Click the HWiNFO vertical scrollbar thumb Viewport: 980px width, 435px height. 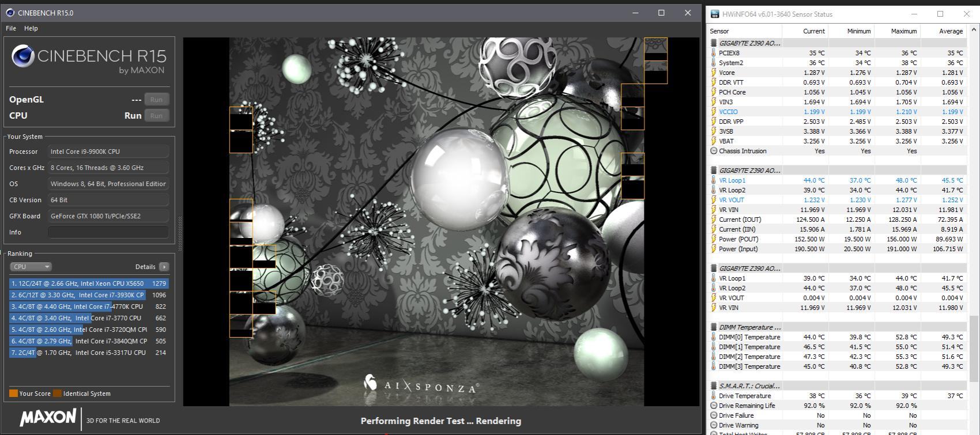click(974, 349)
